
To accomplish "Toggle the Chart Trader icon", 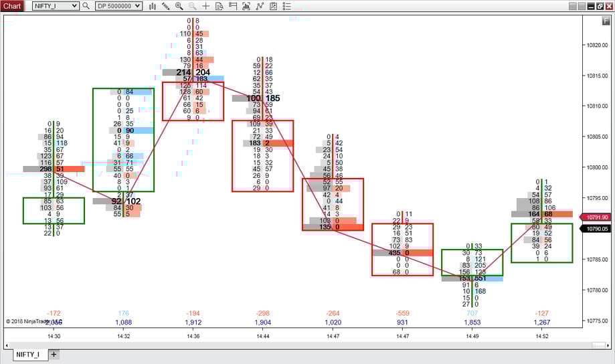I will coord(233,6).
